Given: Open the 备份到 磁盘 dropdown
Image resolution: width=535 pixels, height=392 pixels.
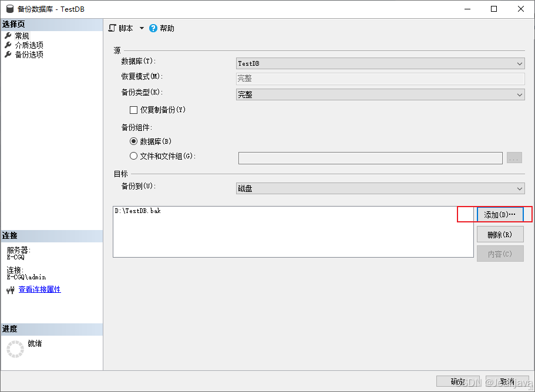Looking at the screenshot, I should click(380, 188).
